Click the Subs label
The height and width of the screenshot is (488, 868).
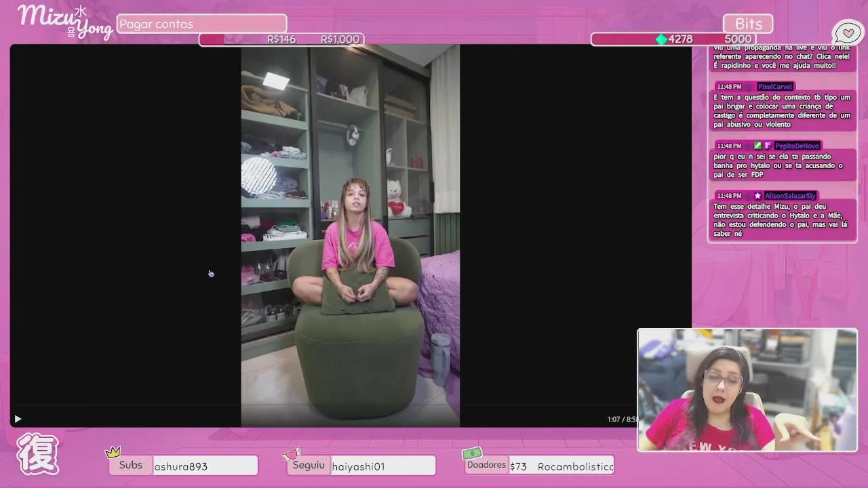[x=131, y=465]
